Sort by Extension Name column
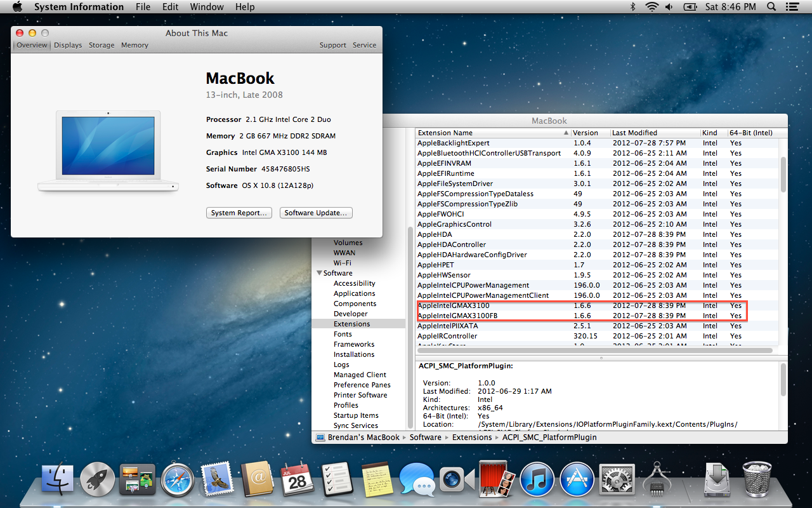812x508 pixels. pyautogui.click(x=493, y=133)
